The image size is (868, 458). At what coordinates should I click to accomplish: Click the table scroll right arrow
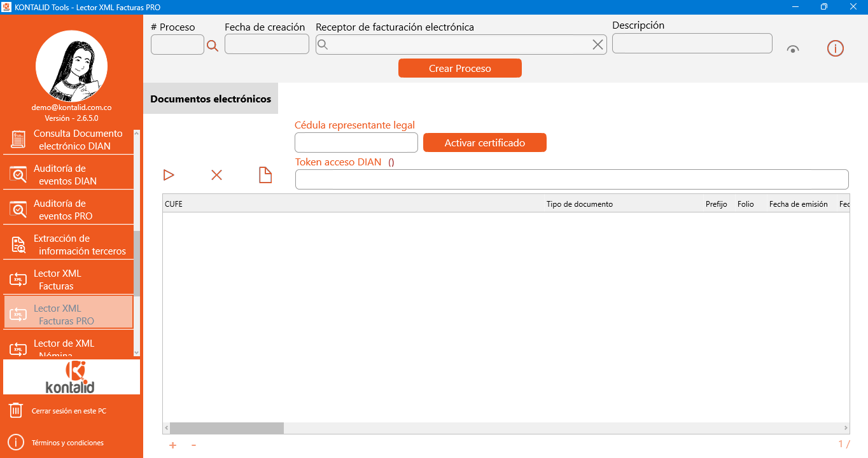pyautogui.click(x=846, y=428)
